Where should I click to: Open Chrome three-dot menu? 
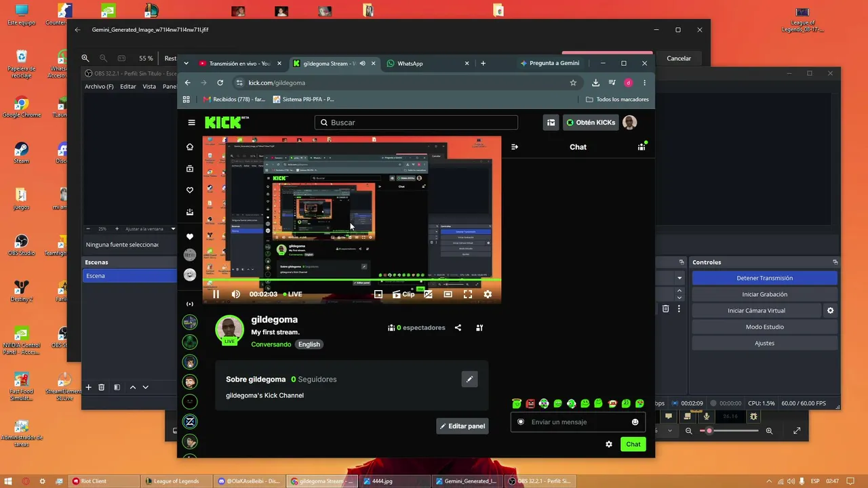coord(644,83)
